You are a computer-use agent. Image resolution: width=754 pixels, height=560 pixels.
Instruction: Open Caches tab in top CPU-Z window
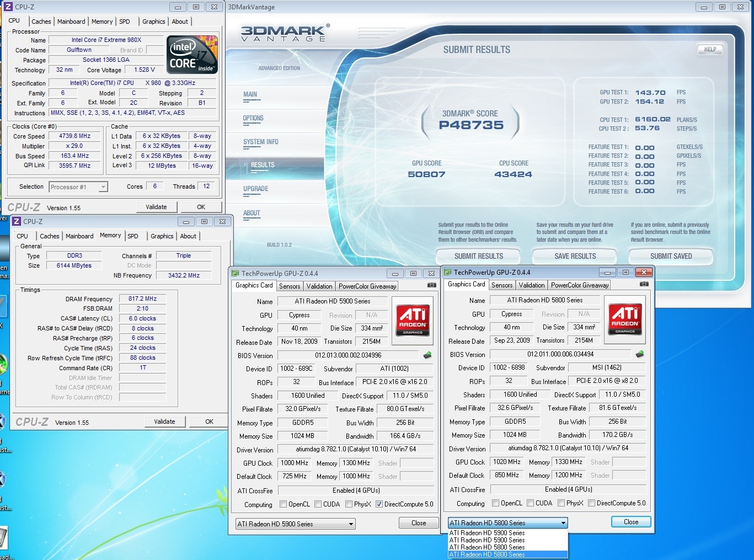tap(41, 22)
